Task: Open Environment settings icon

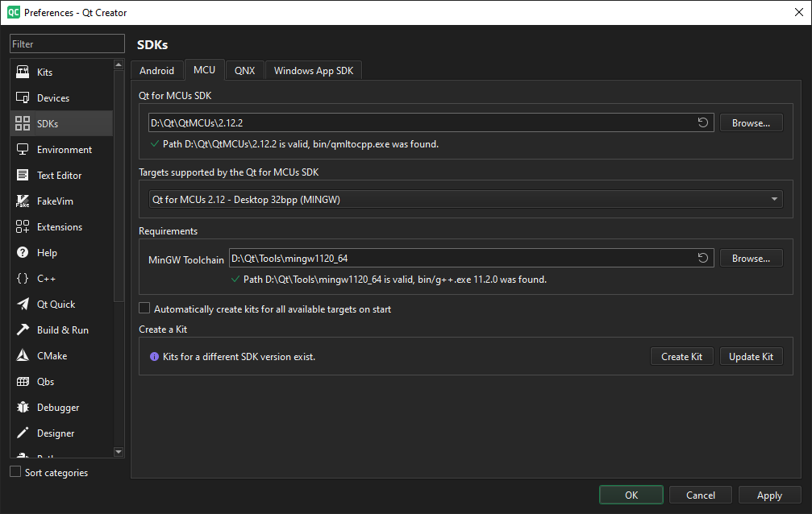Action: [23, 150]
